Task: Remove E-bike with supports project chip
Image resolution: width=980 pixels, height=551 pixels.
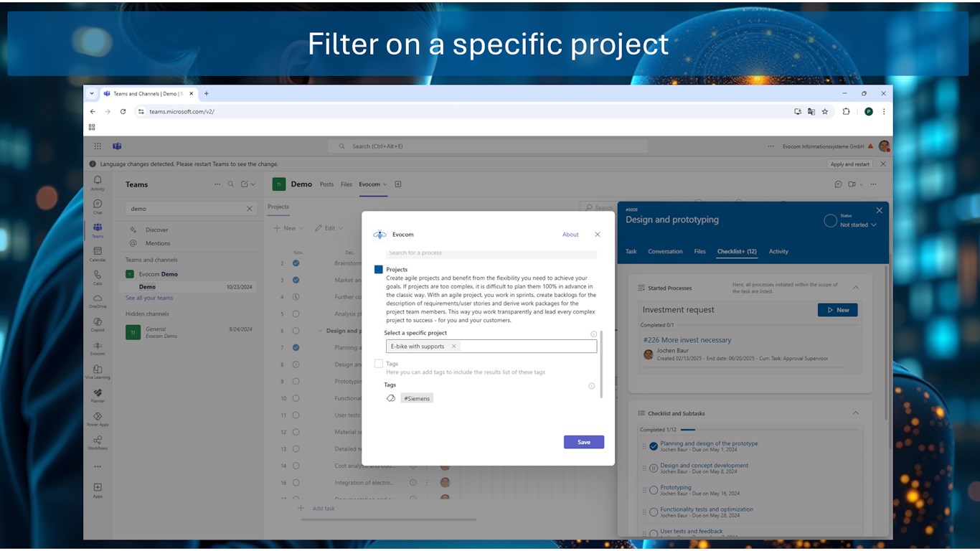Action: tap(453, 347)
